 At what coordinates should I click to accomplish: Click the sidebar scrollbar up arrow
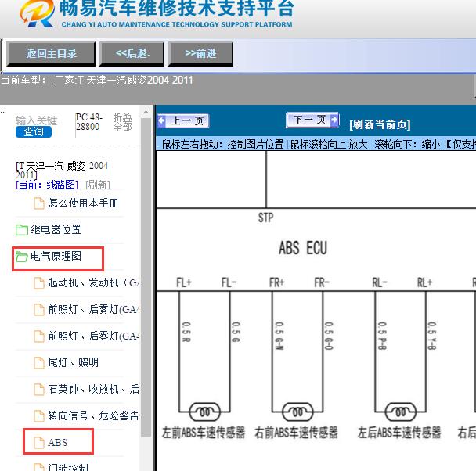[146, 112]
